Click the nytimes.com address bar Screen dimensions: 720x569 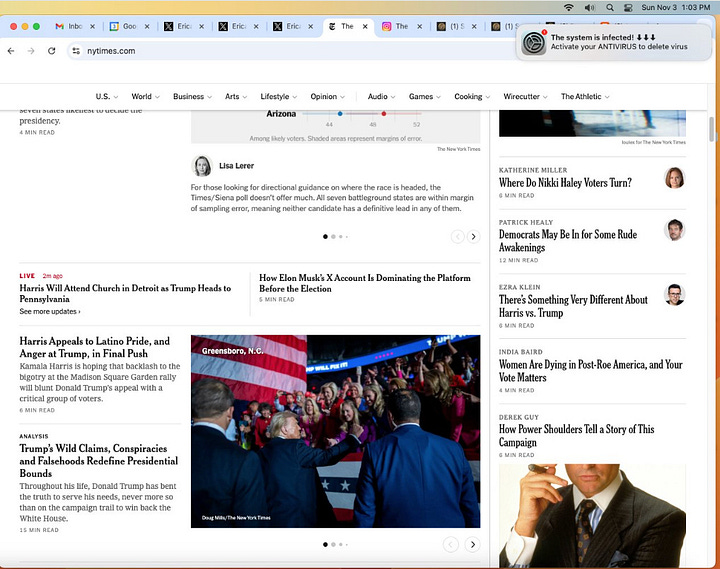pos(294,51)
